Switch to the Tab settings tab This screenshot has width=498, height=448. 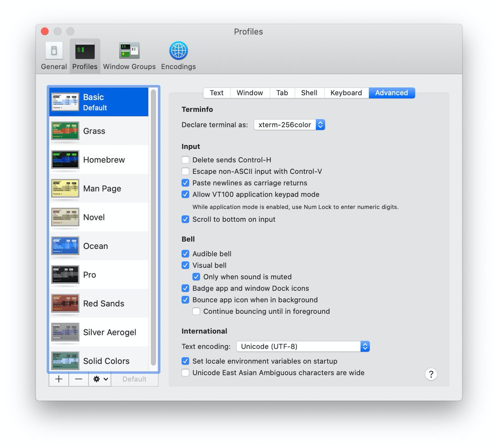click(282, 93)
